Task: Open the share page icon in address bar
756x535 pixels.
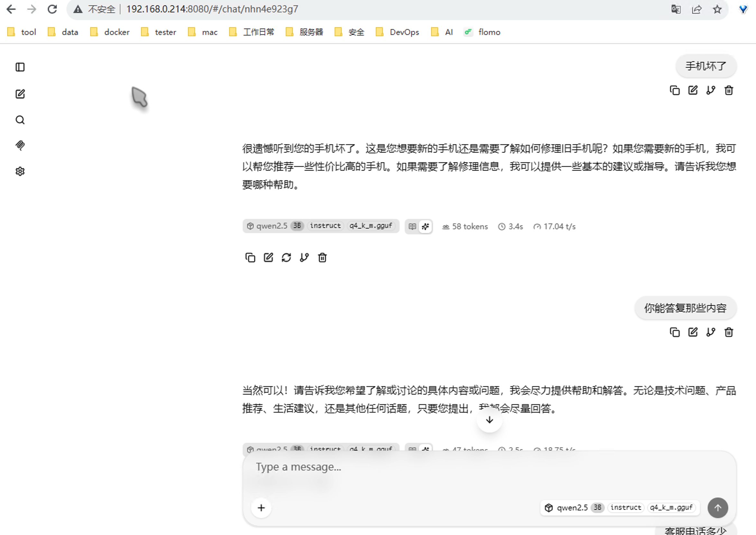Action: point(696,9)
